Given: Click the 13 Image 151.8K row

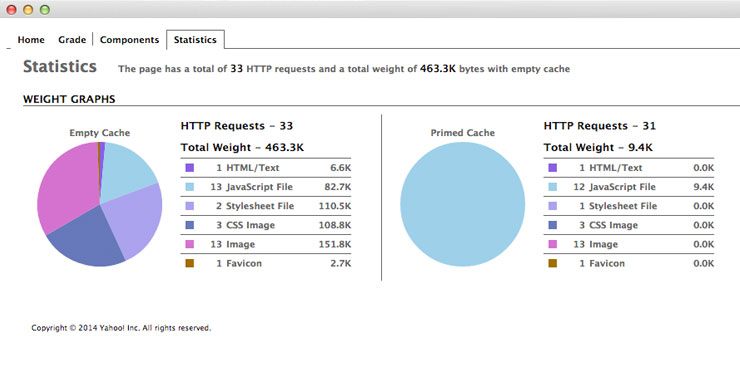Looking at the screenshot, I should click(266, 244).
